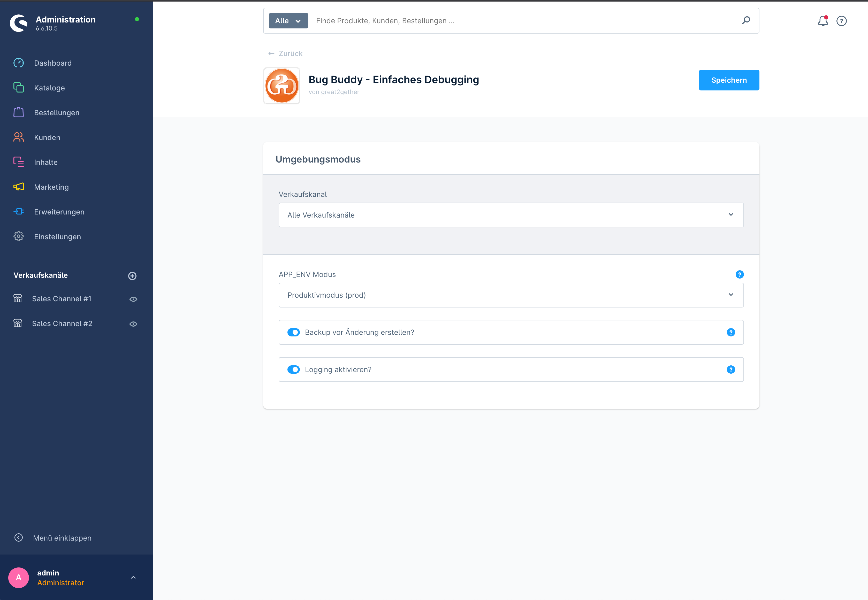The height and width of the screenshot is (600, 868).
Task: Open the Marketing menu item
Action: pos(51,187)
